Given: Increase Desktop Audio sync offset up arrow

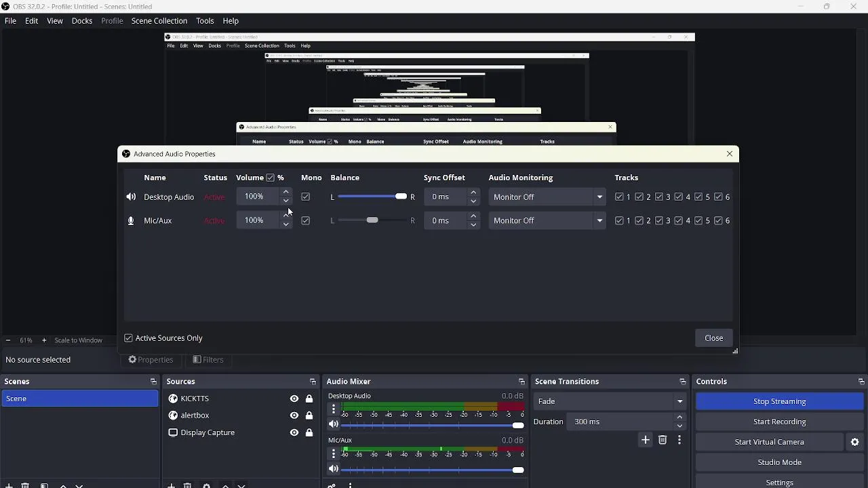Looking at the screenshot, I should [474, 192].
